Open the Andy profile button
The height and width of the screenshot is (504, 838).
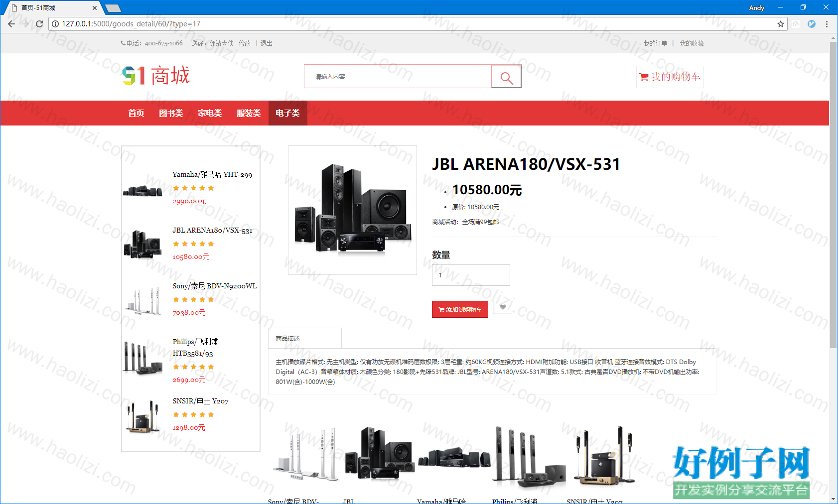click(x=756, y=7)
